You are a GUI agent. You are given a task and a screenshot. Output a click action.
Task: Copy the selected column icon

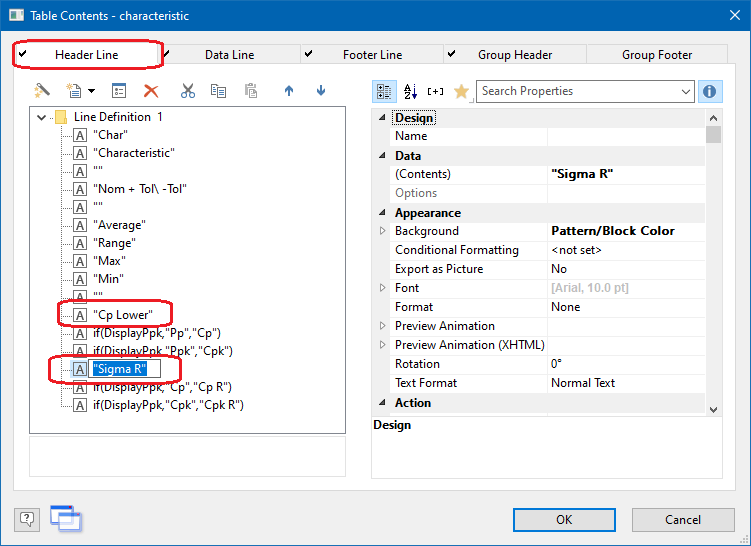coord(218,90)
